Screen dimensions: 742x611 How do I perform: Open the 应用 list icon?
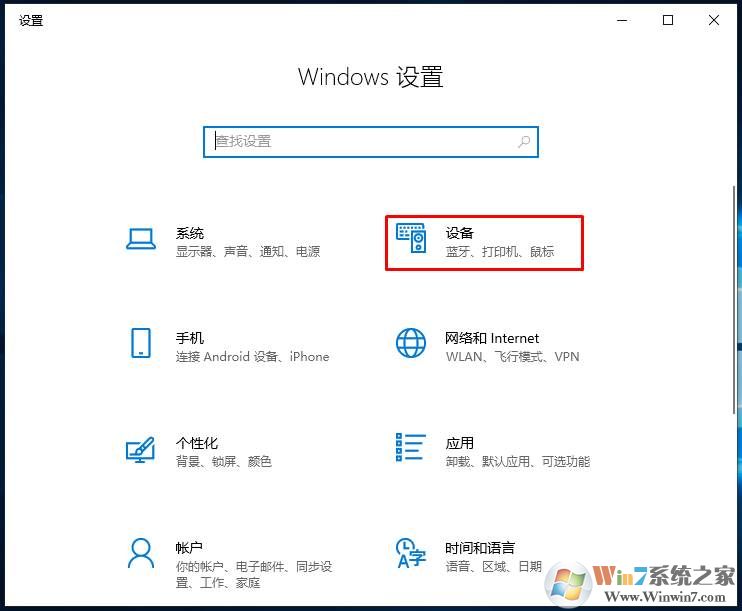point(411,447)
